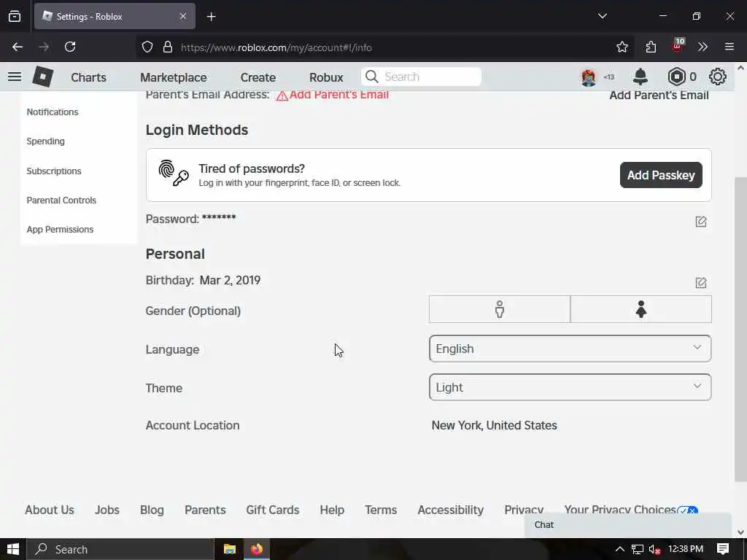Image resolution: width=747 pixels, height=560 pixels.
Task: Open the Gift Cards footer link
Action: point(273,510)
